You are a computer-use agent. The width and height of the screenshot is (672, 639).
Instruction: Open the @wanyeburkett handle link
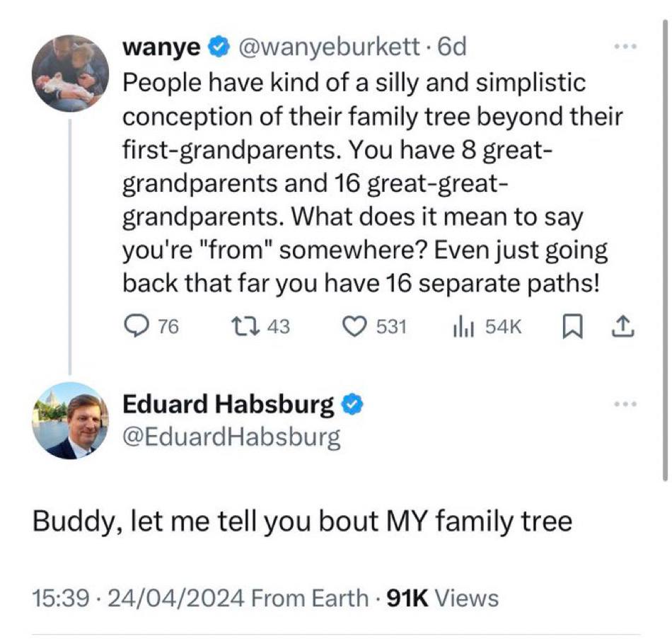tap(332, 48)
